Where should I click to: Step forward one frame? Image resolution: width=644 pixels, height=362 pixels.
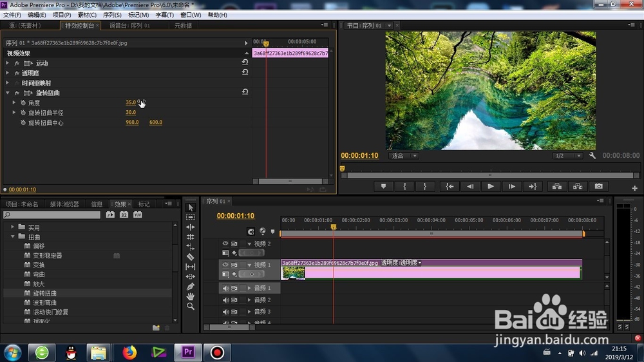pyautogui.click(x=512, y=187)
